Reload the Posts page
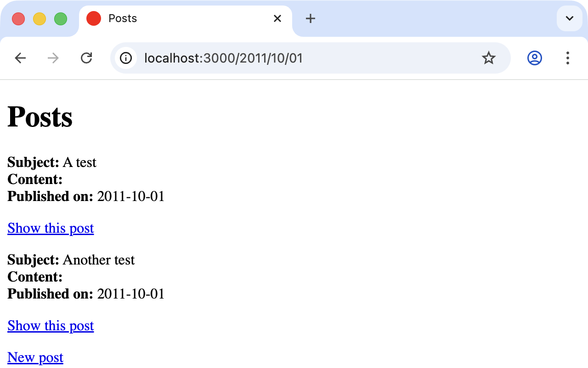This screenshot has width=588, height=368. [x=86, y=58]
